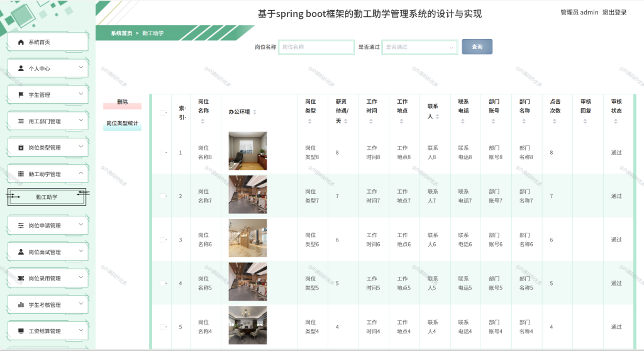
Task: Click the monitor icon beside 工资结算管理
Action: coord(21,331)
